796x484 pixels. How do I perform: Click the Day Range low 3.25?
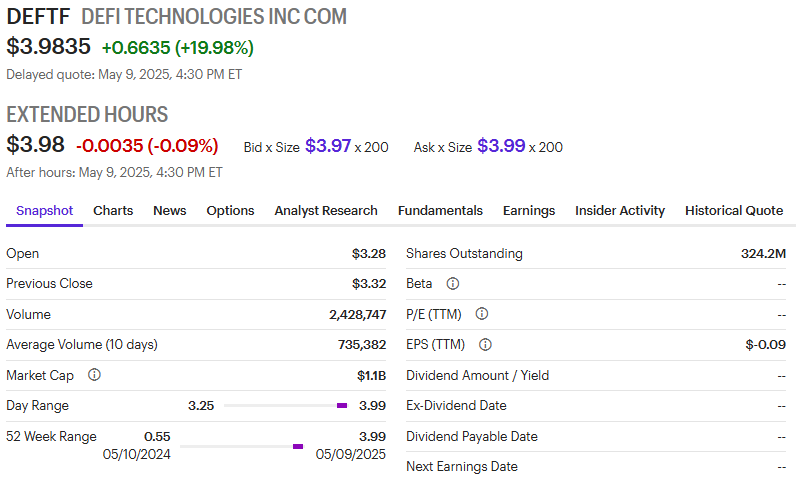(201, 405)
